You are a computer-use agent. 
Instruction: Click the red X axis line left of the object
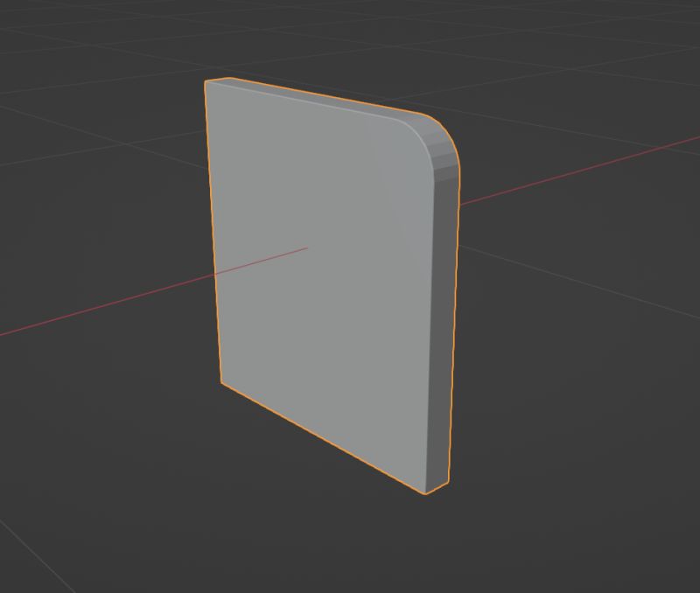tap(105, 324)
